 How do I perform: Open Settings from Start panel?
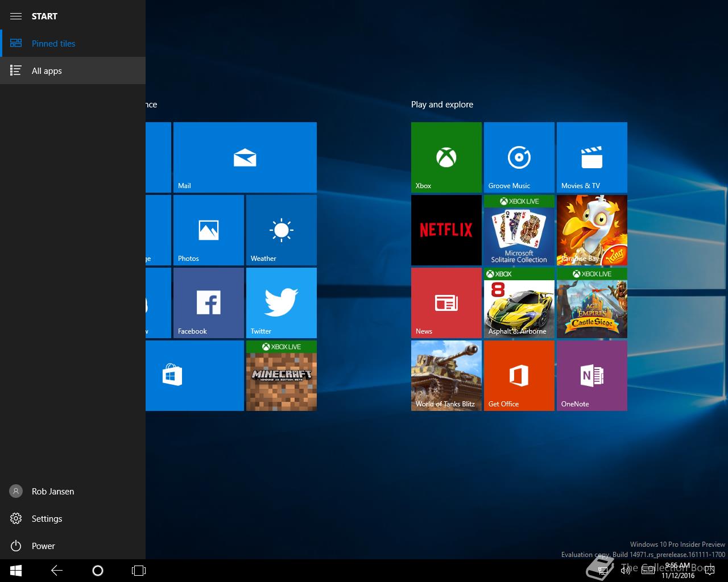coord(73,518)
